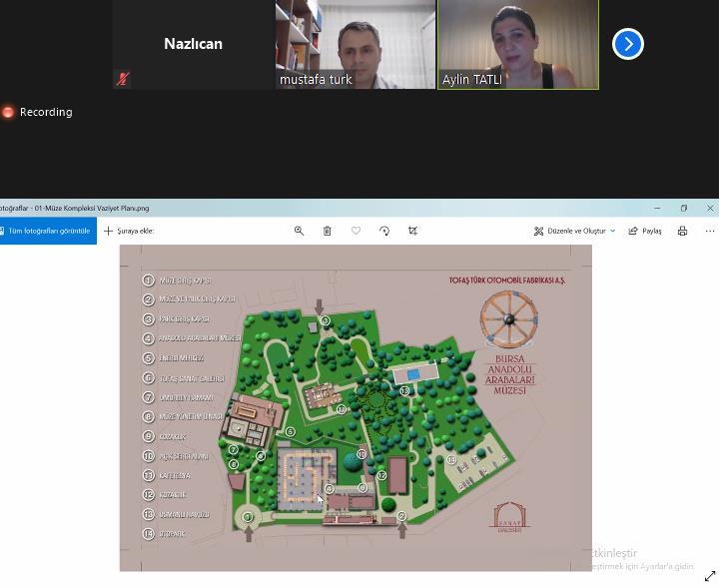Click the 'BURSA ANADOLU ARABALARI MÜZESİ' title

pyautogui.click(x=509, y=374)
